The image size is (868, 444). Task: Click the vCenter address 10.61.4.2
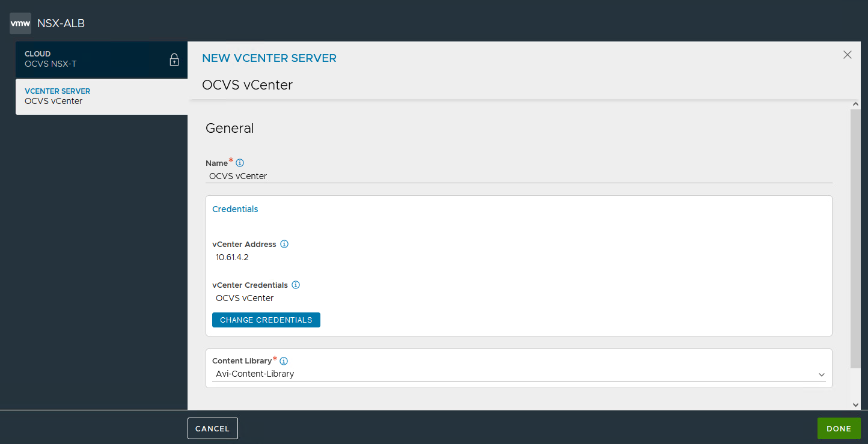[232, 257]
